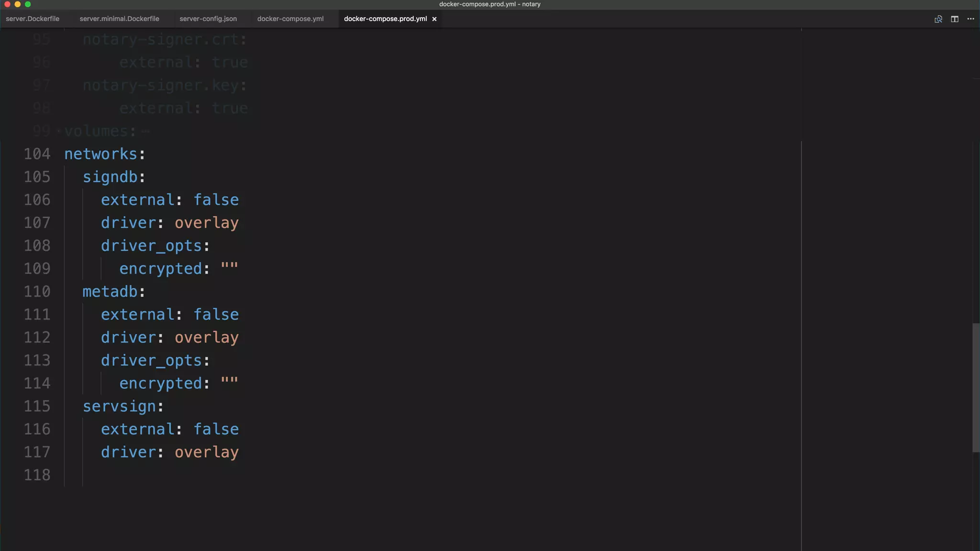Close the docker-compose.prod.yml tab

point(434,19)
